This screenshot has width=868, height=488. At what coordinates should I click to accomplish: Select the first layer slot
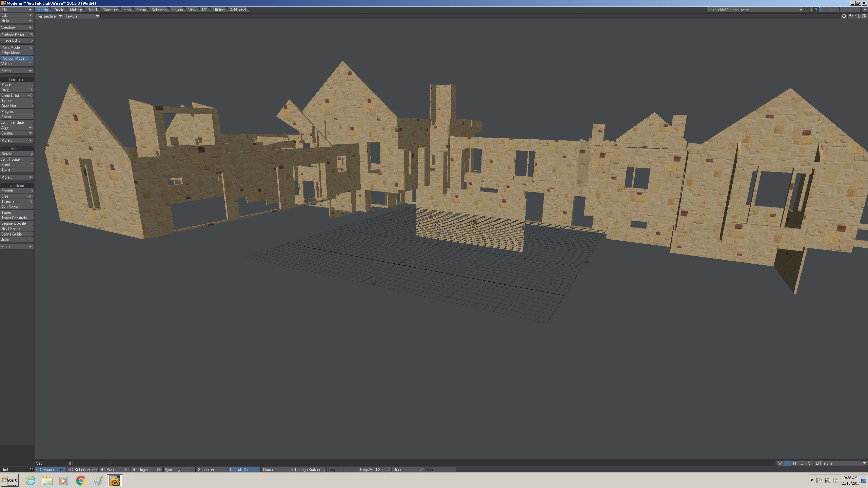[x=821, y=10]
